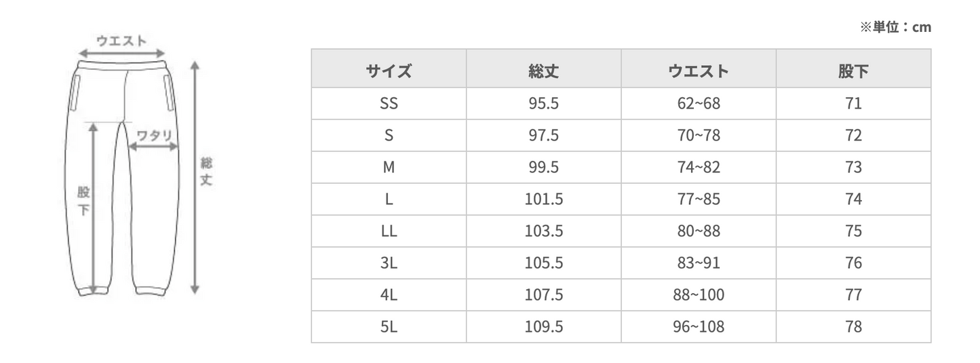
Task: Select the サイズ column header
Action: 389,71
